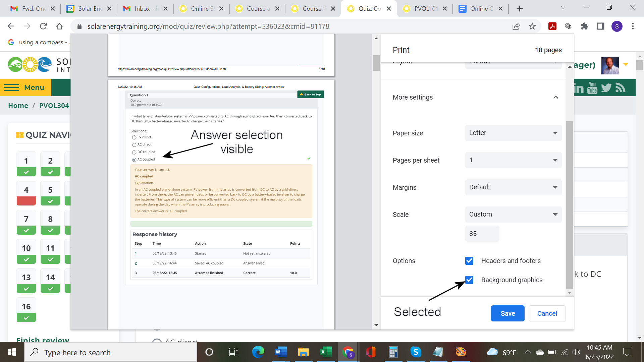The width and height of the screenshot is (644, 362).
Task: Click the Twitter icon in site header
Action: 606,88
